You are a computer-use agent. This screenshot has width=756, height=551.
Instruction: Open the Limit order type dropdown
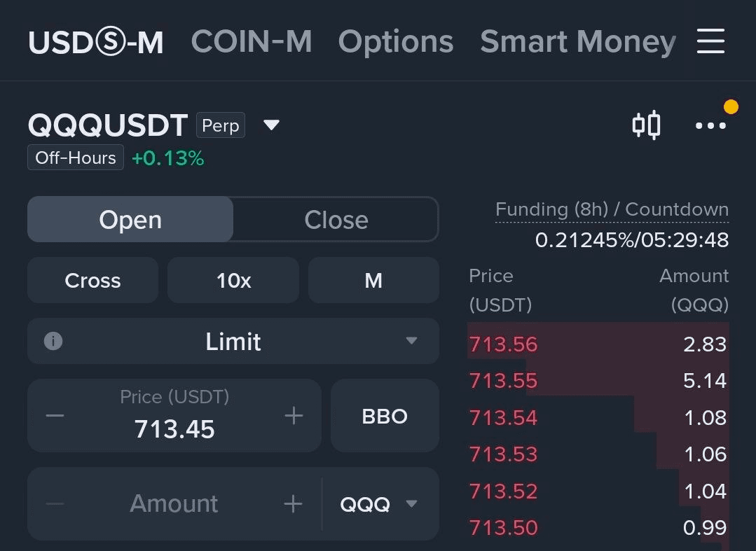(x=233, y=341)
